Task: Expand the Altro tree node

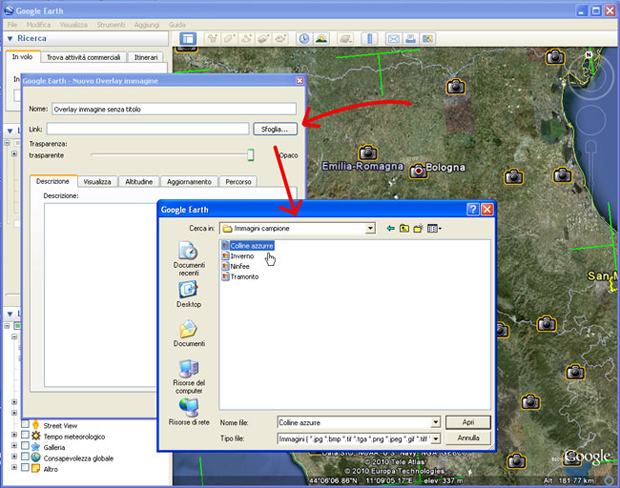Action: click(14, 467)
